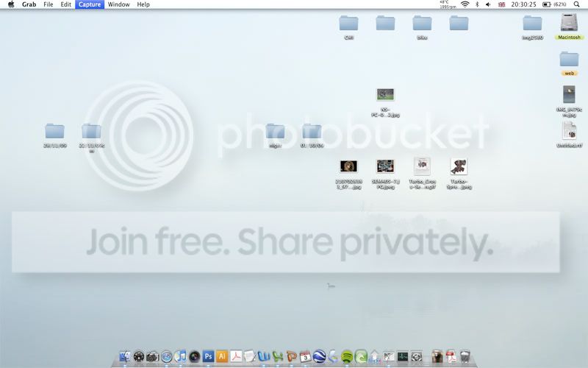
Task: Open Finder from the dock
Action: [x=125, y=356]
